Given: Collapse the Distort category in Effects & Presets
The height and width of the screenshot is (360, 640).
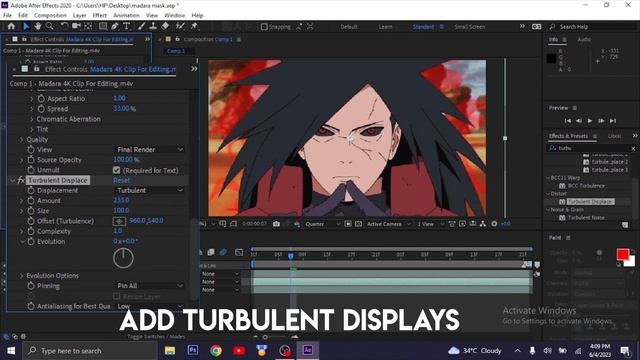Looking at the screenshot, I should coord(548,193).
